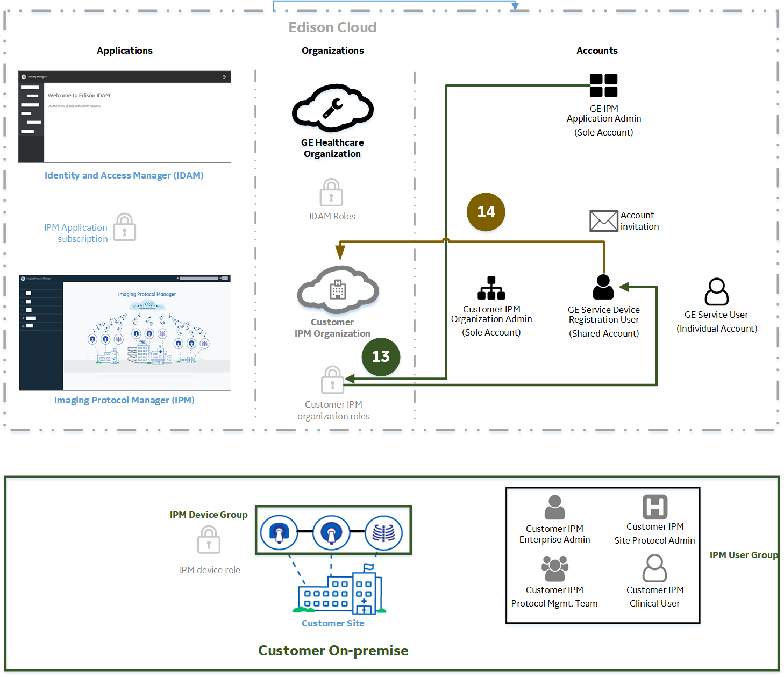
Task: Select the Customer IPM Organization Admin hierarchy icon
Action: coord(491,288)
